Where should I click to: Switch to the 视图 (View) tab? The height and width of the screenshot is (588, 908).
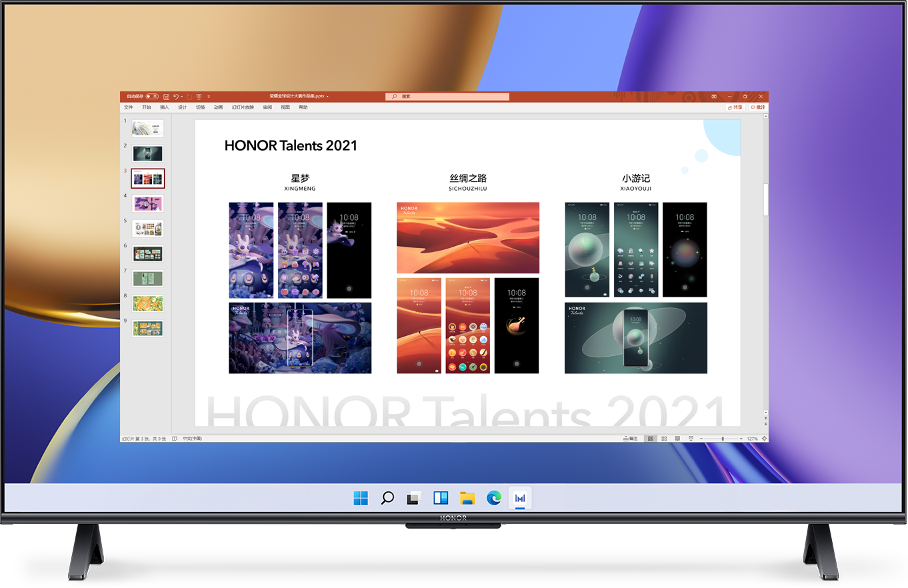click(x=285, y=107)
